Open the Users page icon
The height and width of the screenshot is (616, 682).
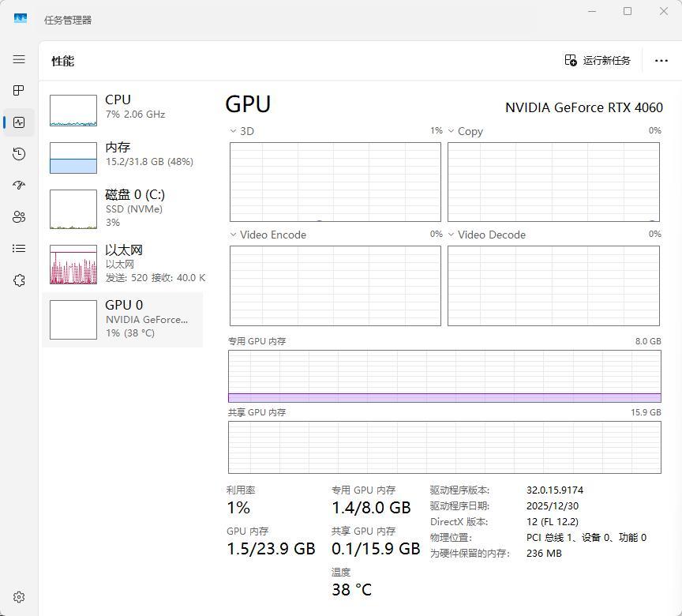[19, 216]
